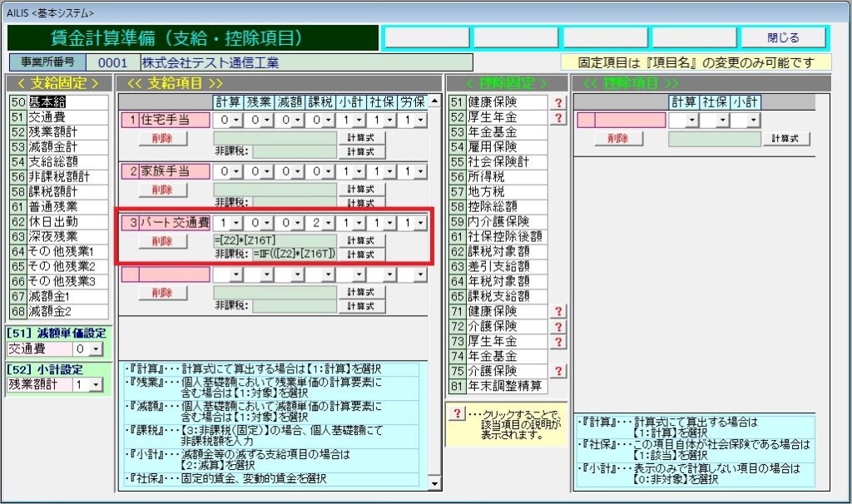Image resolution: width=852 pixels, height=504 pixels.
Task: Open the 残業額計 dropdown under 小計設定
Action: pos(96,385)
